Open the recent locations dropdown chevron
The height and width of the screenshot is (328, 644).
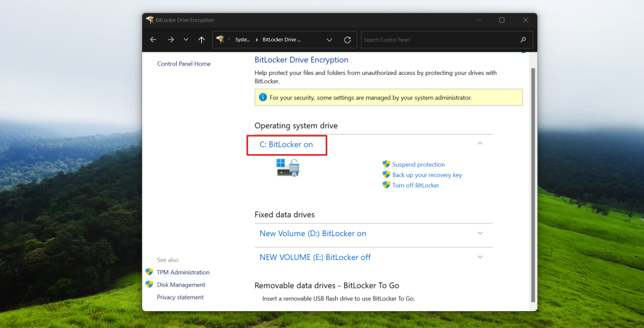(x=186, y=40)
